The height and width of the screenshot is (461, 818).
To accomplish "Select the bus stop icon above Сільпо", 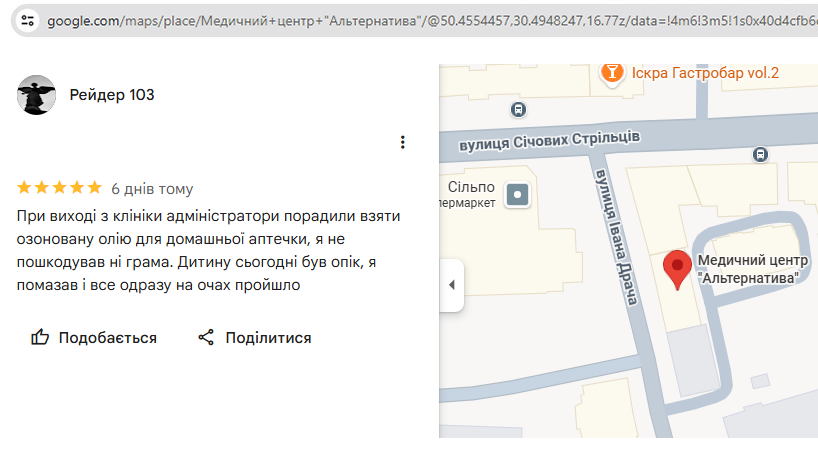I will coord(518,110).
